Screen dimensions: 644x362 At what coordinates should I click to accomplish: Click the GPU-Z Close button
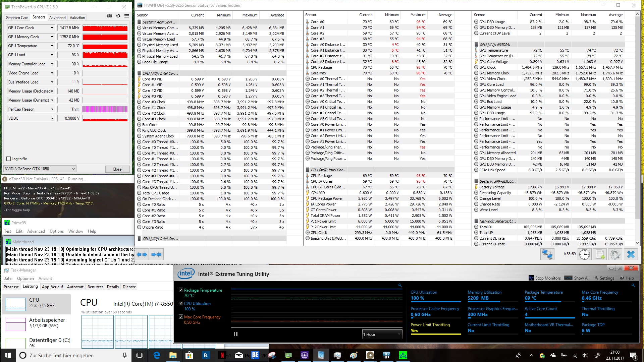point(117,169)
